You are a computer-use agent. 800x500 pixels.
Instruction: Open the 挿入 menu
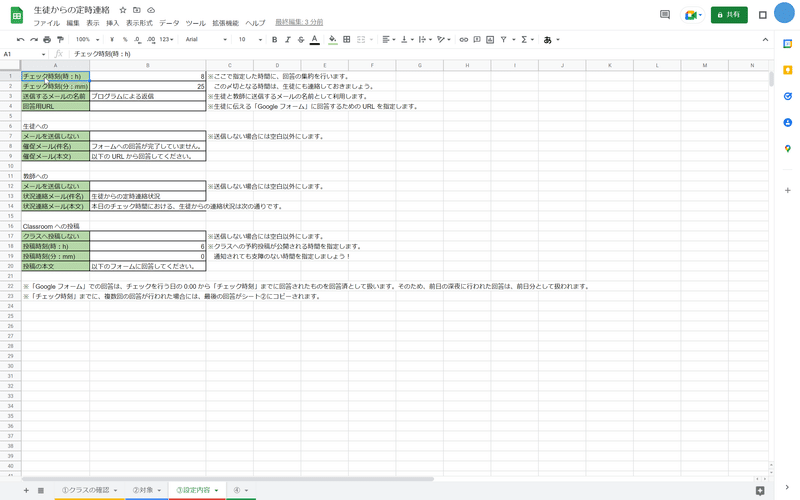coord(112,23)
